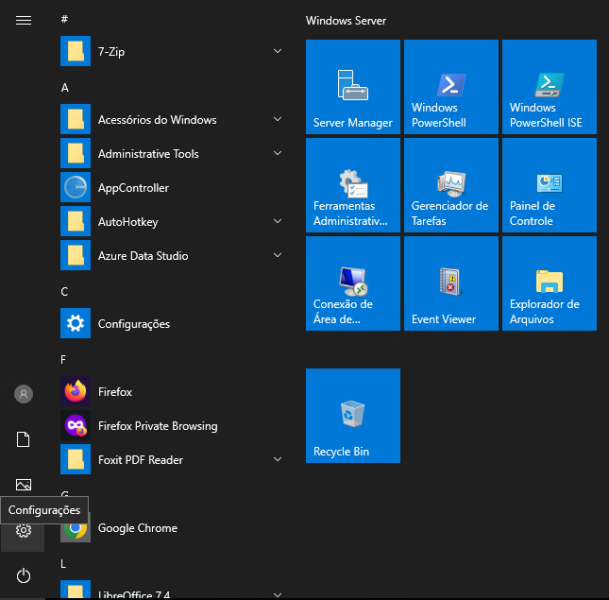Screen dimensions: 609x600
Task: Open the settings gear in the left rail
Action: pyautogui.click(x=23, y=530)
